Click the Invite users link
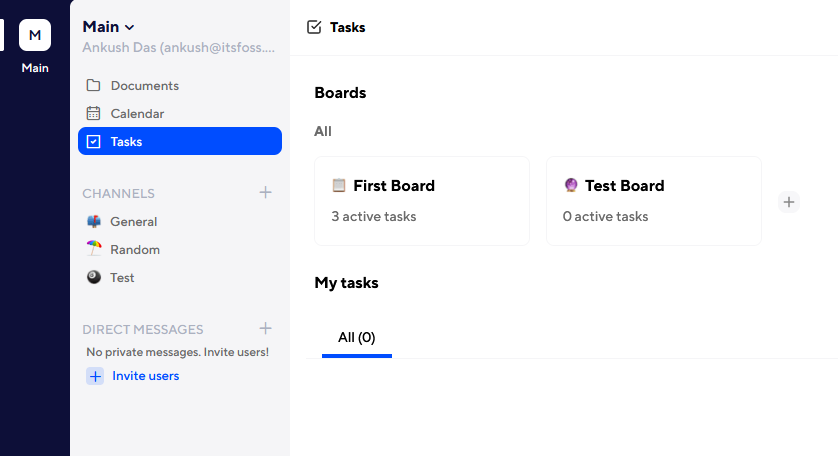This screenshot has width=838, height=456. tap(145, 376)
